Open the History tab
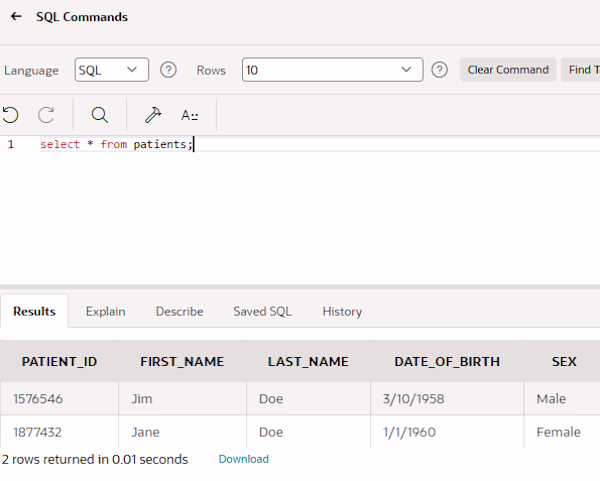The width and height of the screenshot is (600, 481). [342, 311]
